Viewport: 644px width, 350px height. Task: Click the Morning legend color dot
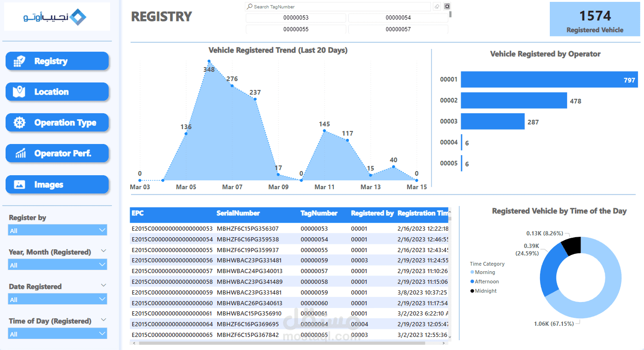(472, 272)
